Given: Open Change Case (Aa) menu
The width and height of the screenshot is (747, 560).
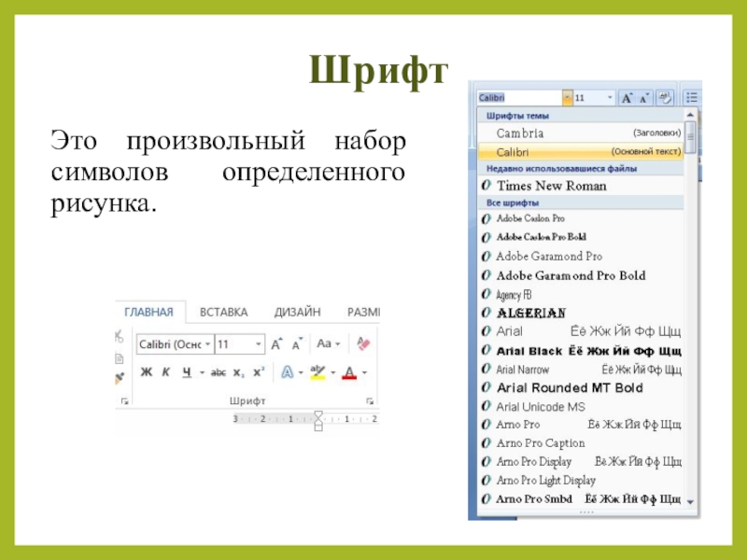Looking at the screenshot, I should (329, 343).
